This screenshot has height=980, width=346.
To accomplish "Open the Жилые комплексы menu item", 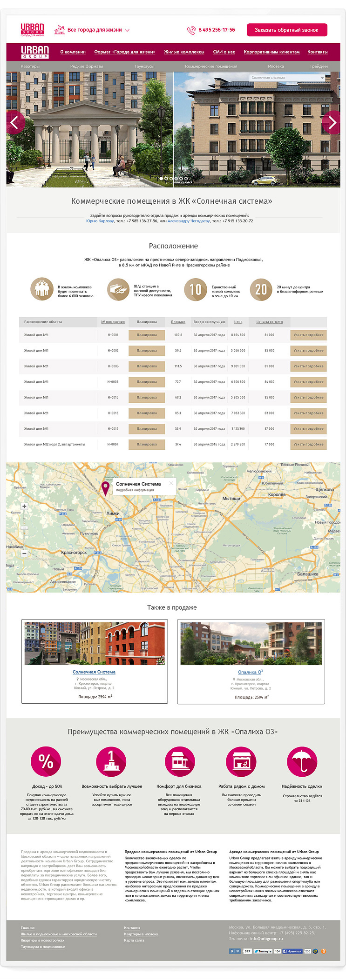I will 184,52.
